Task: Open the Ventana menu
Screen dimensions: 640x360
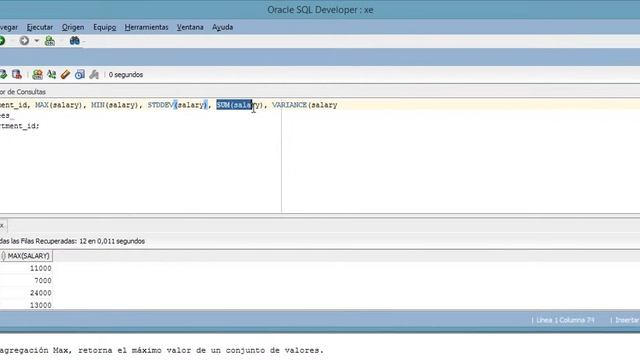Action: [x=190, y=27]
